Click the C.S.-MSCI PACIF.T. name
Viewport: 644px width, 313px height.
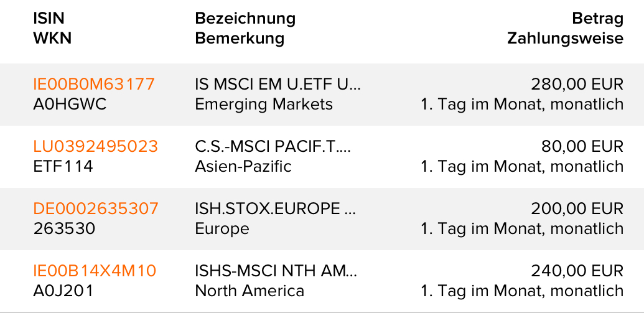click(x=273, y=146)
